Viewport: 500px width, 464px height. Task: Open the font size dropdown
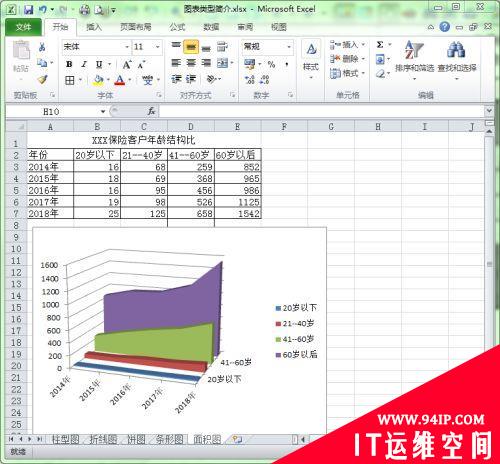point(158,47)
